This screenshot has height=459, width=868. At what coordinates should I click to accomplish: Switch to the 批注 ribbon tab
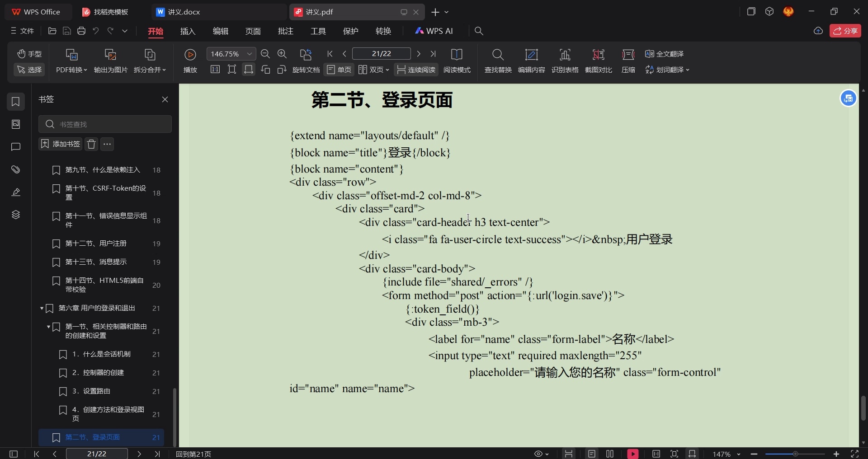(285, 31)
